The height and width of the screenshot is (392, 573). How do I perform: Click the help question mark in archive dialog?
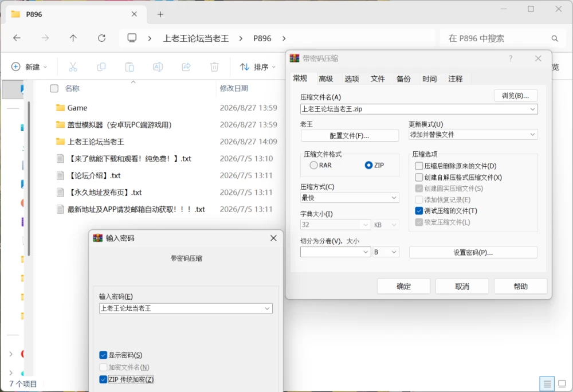coord(511,58)
